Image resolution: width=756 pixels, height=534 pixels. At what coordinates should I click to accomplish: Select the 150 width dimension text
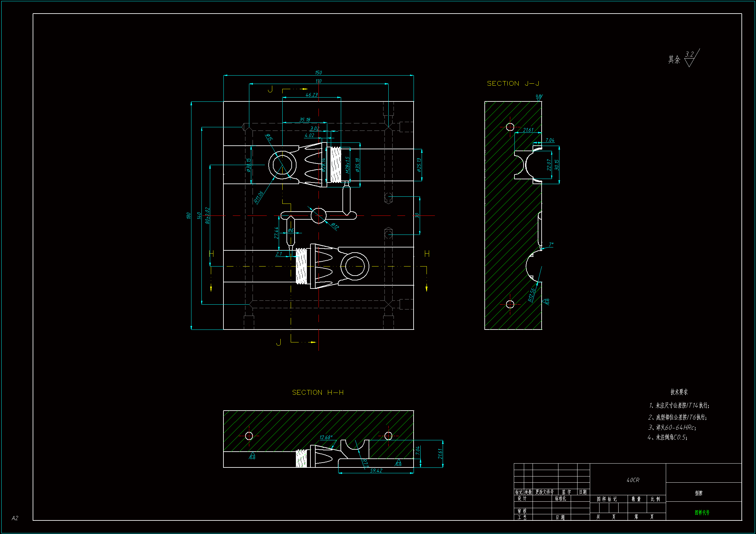[319, 73]
